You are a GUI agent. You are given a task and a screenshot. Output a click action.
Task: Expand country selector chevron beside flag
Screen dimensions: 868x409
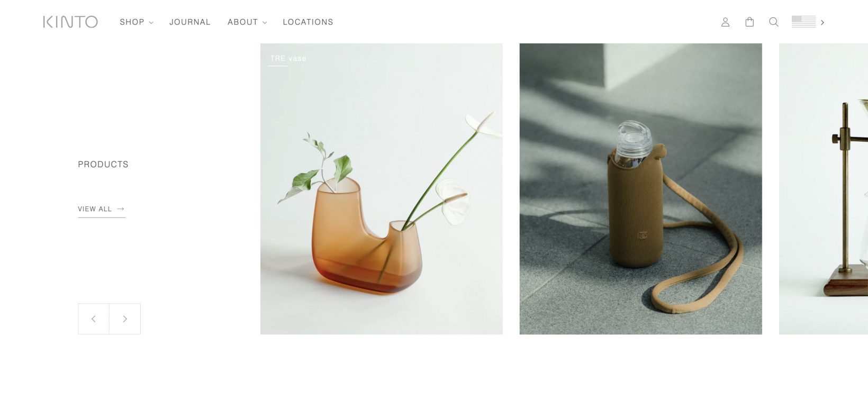pos(822,22)
